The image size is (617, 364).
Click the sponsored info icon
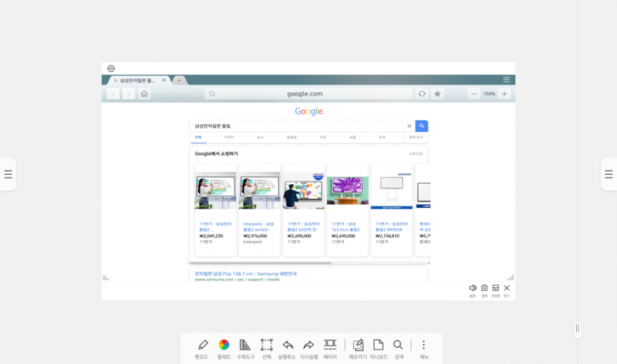click(420, 154)
